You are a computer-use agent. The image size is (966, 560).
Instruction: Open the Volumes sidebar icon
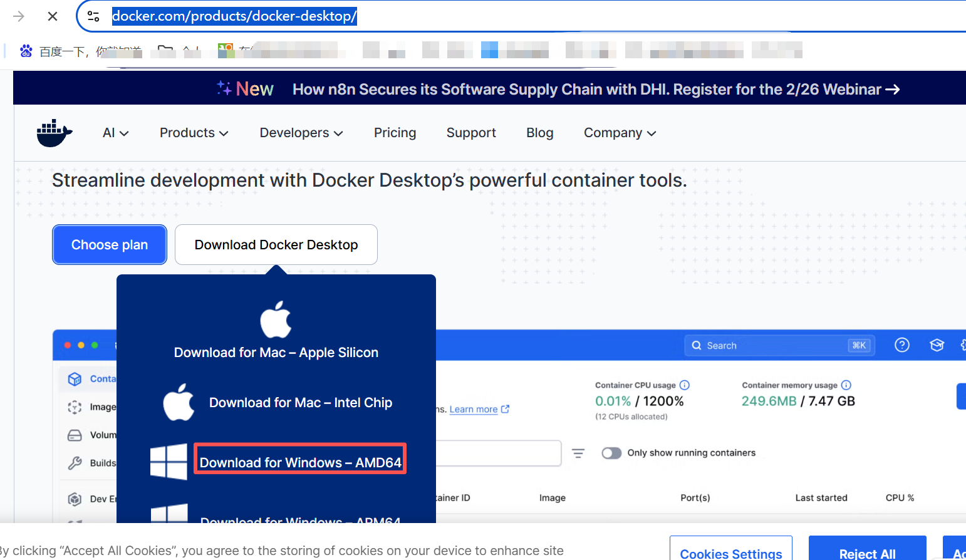point(75,435)
